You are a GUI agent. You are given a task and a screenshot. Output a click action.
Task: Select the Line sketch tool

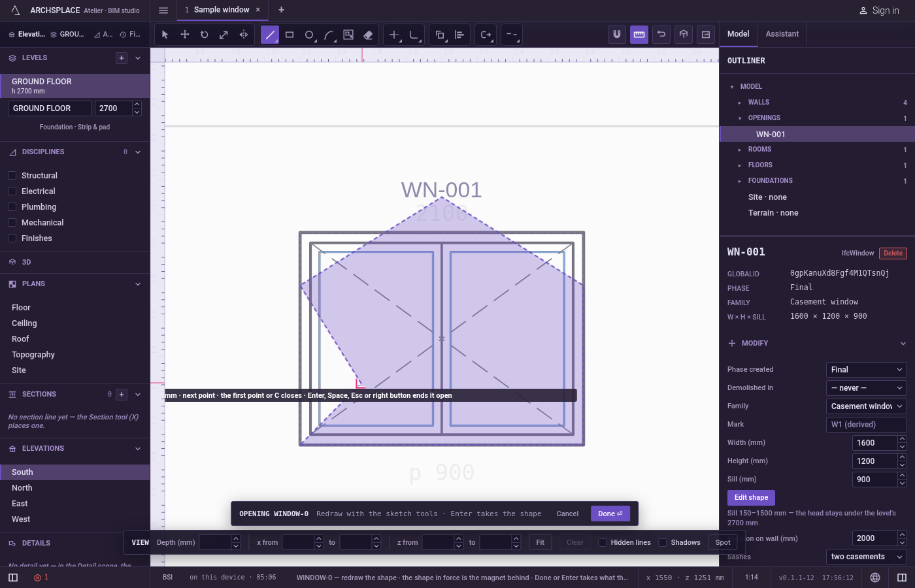pos(270,35)
